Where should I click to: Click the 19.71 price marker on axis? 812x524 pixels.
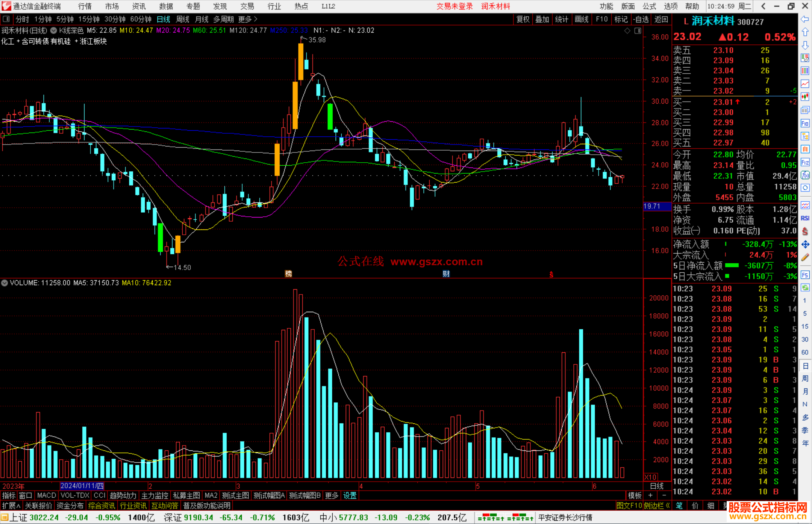[656, 206]
